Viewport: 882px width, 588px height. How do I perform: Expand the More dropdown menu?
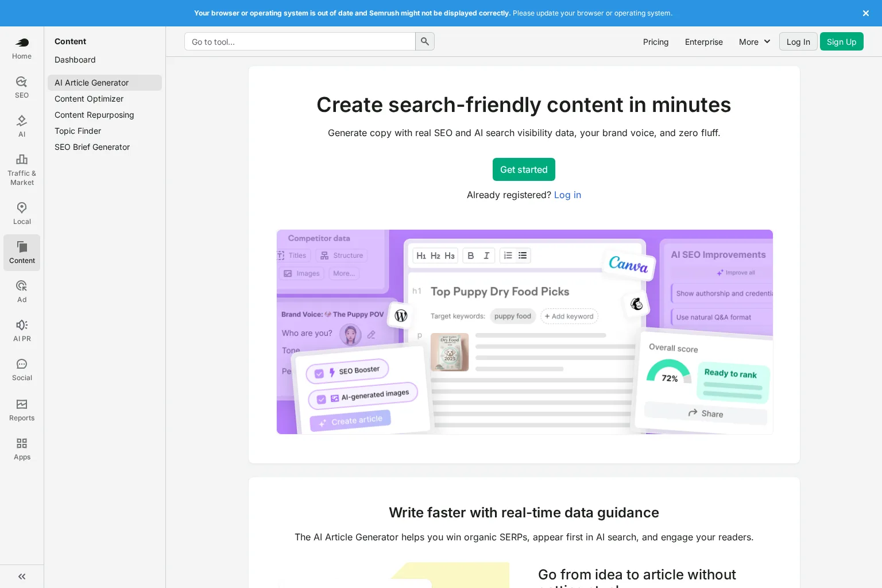click(x=755, y=42)
